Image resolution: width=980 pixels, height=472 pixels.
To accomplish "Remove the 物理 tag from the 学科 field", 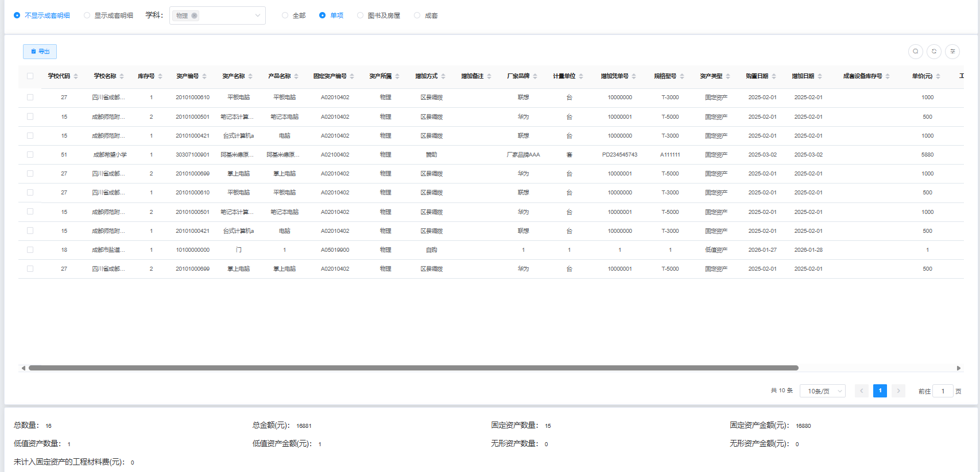I will click(195, 15).
